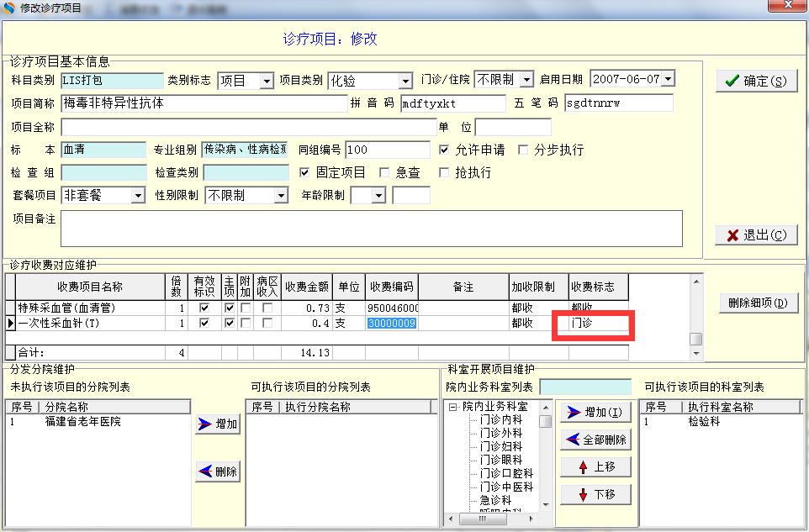Toggle the 固定项目 checkbox
Screen dimensions: 809x532
[x=304, y=172]
